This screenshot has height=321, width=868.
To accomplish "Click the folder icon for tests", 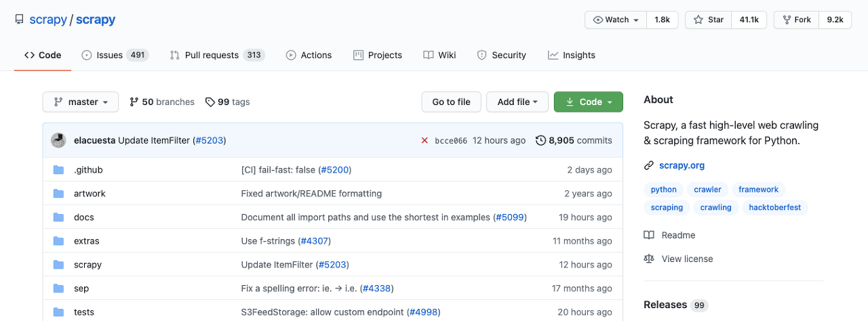I will pyautogui.click(x=58, y=312).
